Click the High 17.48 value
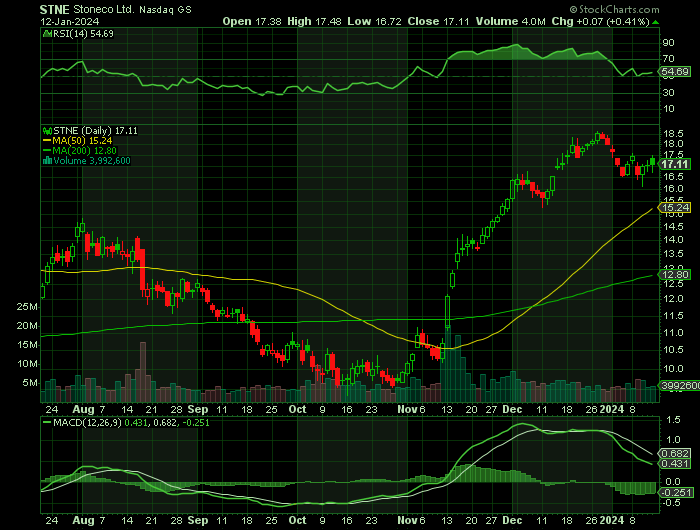This screenshot has height=530, width=700. point(314,21)
